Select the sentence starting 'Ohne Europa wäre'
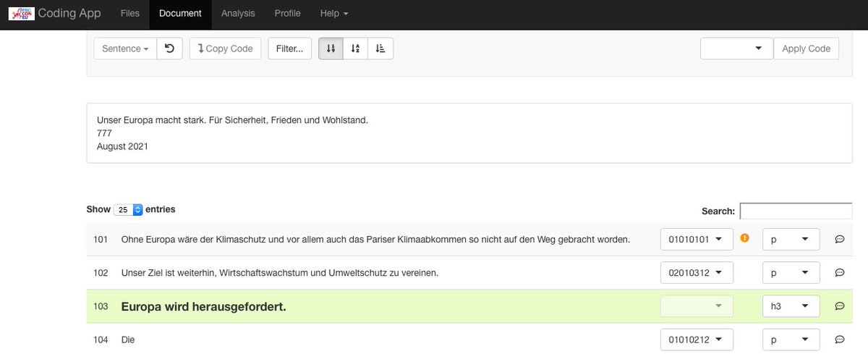Image resolution: width=868 pixels, height=354 pixels. (x=375, y=239)
